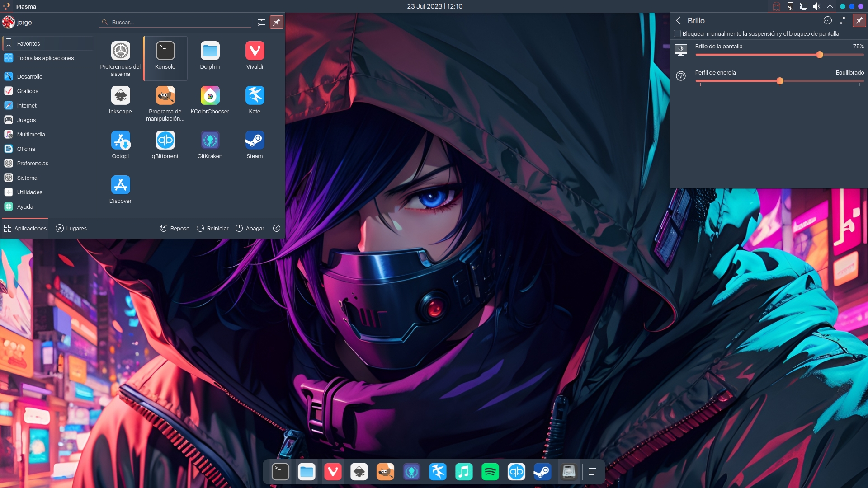Click the GIMP icon in the dock
Viewport: 868px width, 488px height.
(385, 472)
